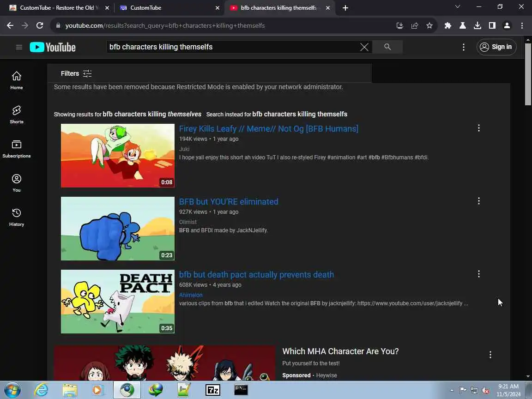Go to Home in sidebar
Screen dimensions: 532x399
click(16, 80)
